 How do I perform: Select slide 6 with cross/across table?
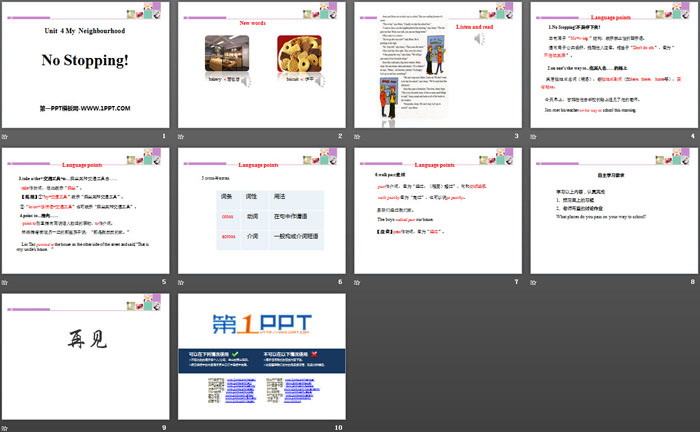pos(262,211)
